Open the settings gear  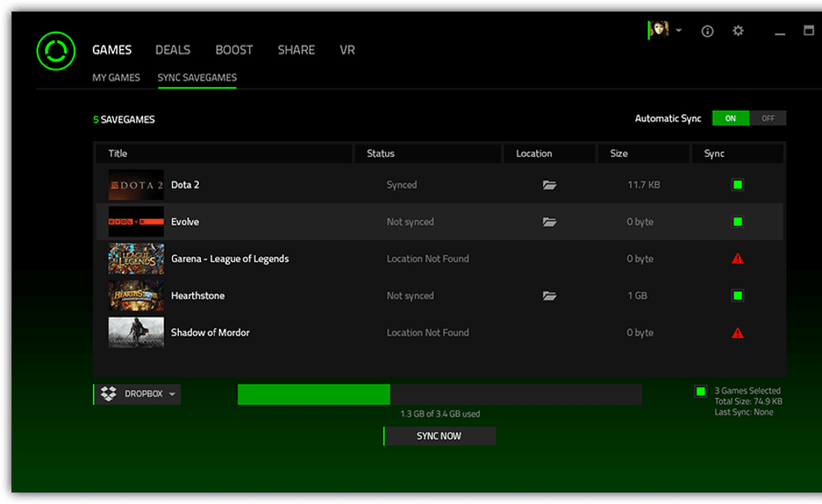click(738, 31)
